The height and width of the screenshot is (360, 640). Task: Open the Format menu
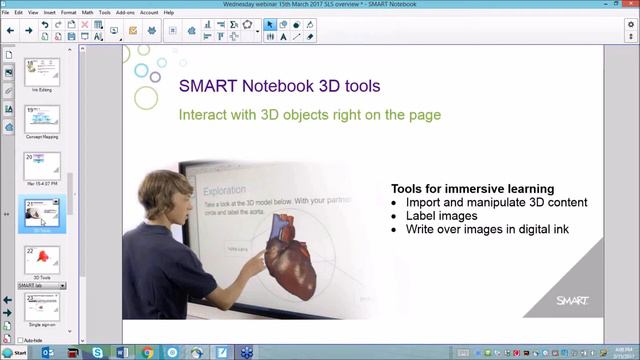point(69,13)
